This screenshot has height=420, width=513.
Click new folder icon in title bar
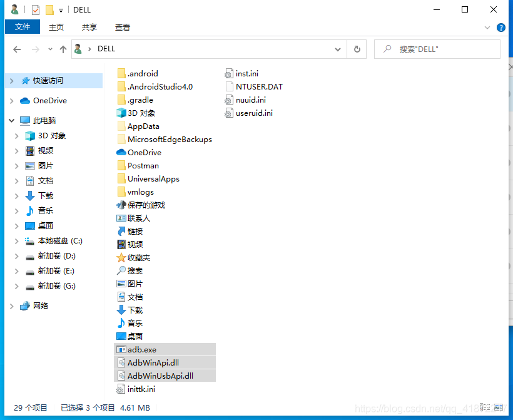tap(49, 10)
